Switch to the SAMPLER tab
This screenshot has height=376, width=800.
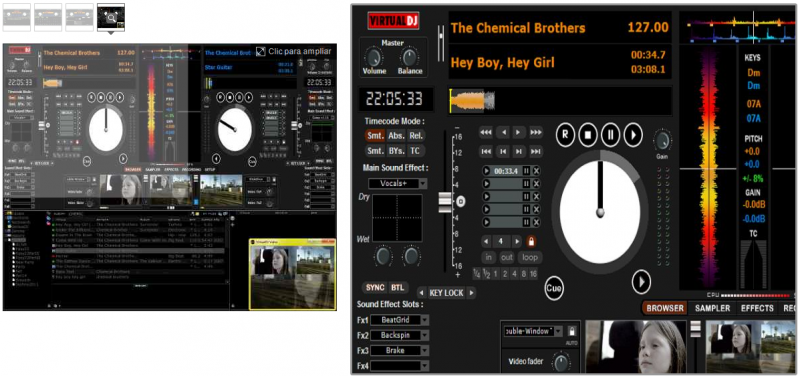[x=712, y=308]
